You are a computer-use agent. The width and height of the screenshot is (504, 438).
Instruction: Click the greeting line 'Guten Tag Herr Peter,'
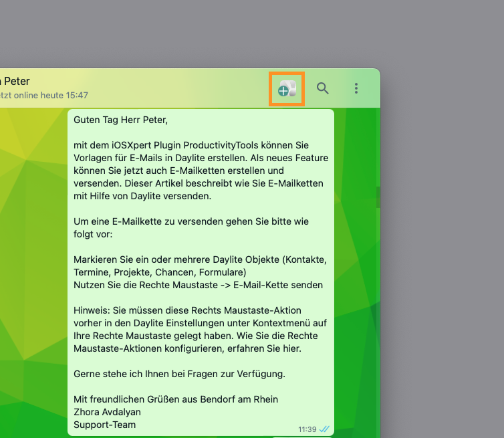point(120,120)
